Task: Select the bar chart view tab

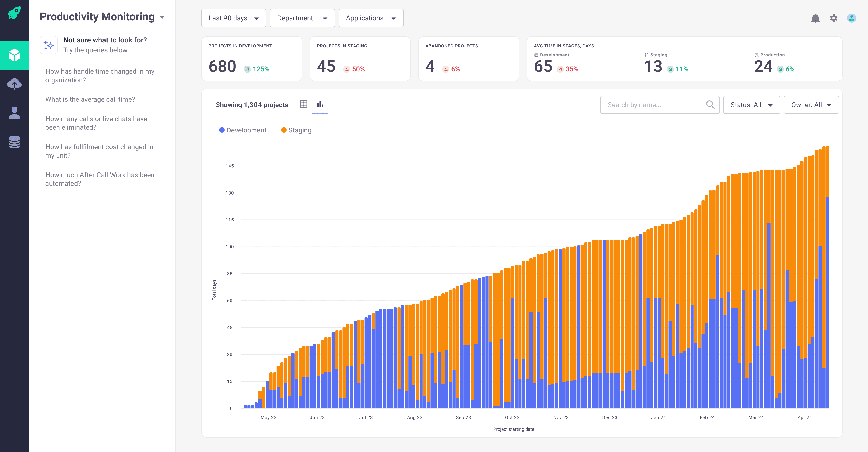Action: click(320, 104)
